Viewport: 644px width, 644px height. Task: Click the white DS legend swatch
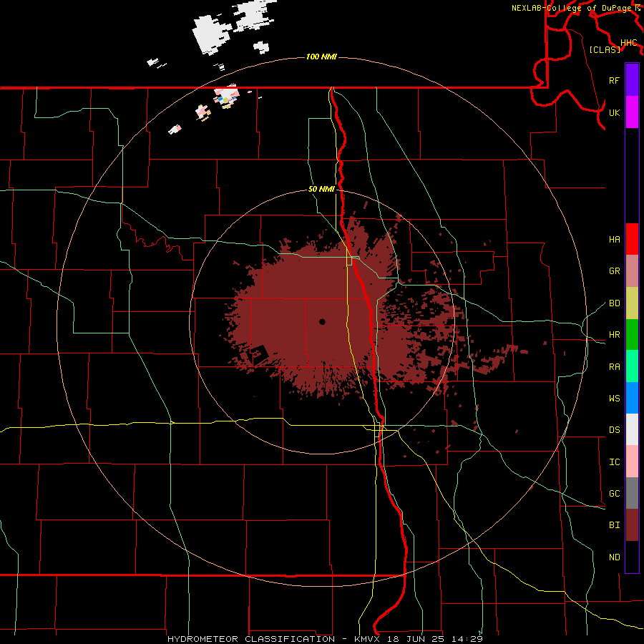(x=632, y=429)
